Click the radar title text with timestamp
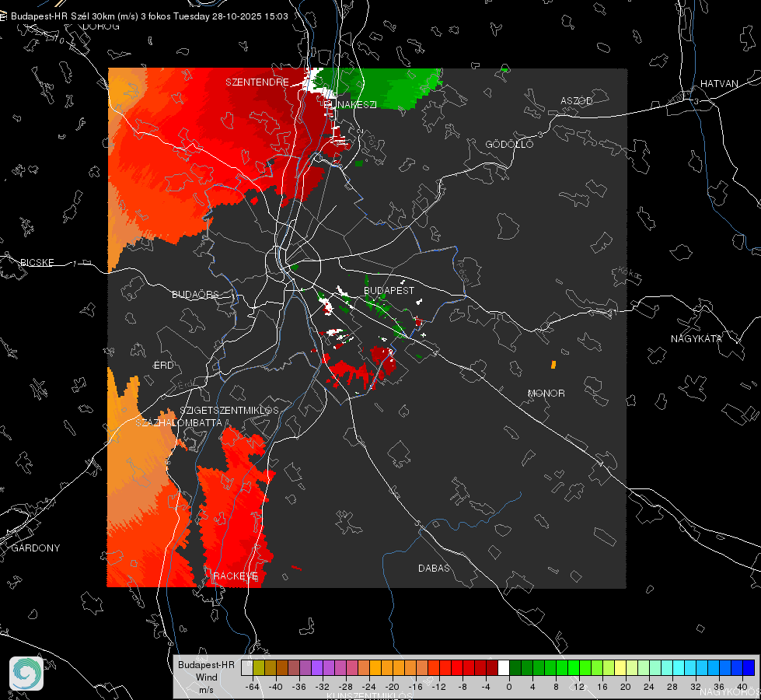The width and height of the screenshot is (761, 700). (149, 16)
